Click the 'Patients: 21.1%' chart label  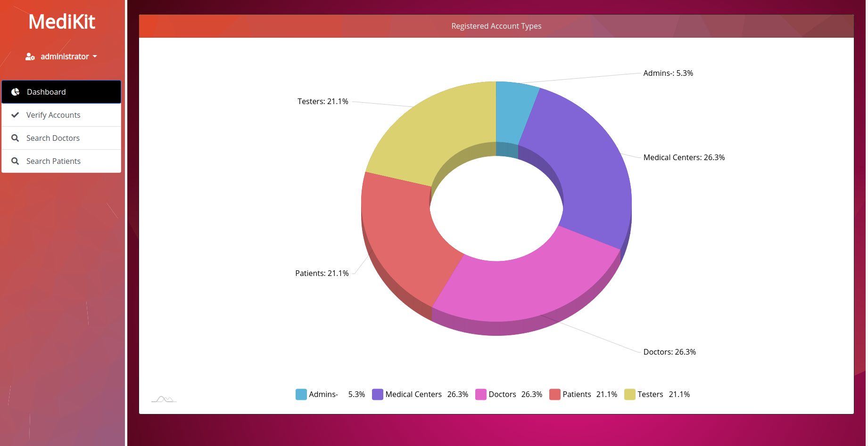(322, 273)
